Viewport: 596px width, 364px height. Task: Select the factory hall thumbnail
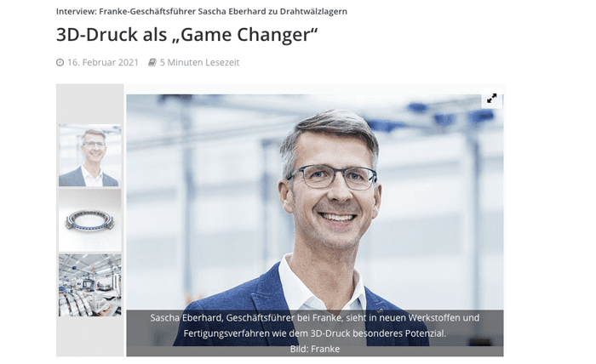89,285
